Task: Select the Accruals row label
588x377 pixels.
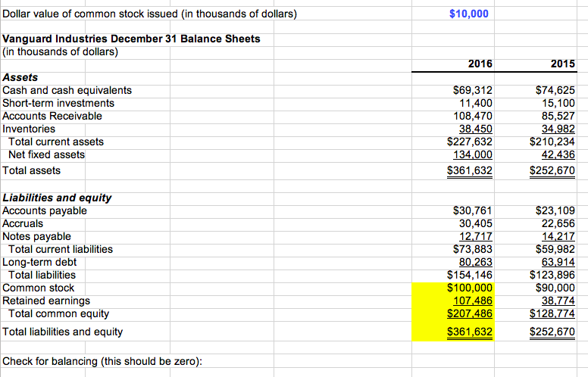Action: 23,224
